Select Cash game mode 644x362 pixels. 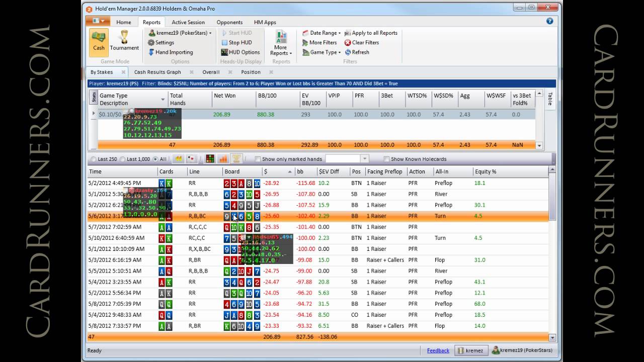click(99, 42)
